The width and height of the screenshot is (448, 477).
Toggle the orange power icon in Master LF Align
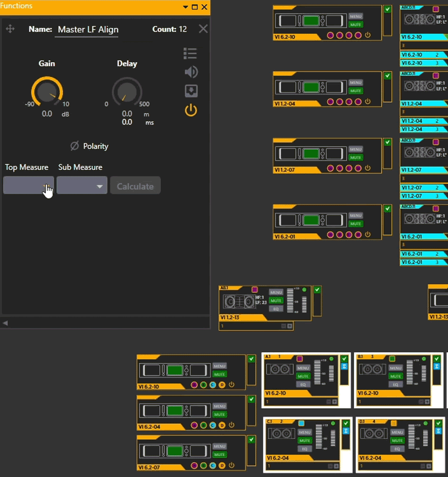click(x=191, y=111)
